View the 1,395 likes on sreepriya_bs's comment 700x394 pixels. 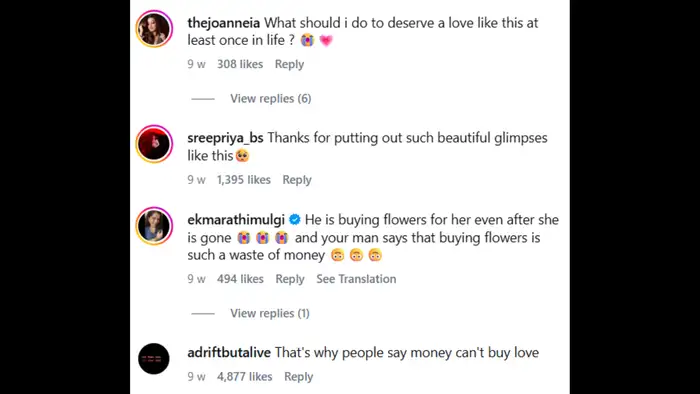point(244,180)
